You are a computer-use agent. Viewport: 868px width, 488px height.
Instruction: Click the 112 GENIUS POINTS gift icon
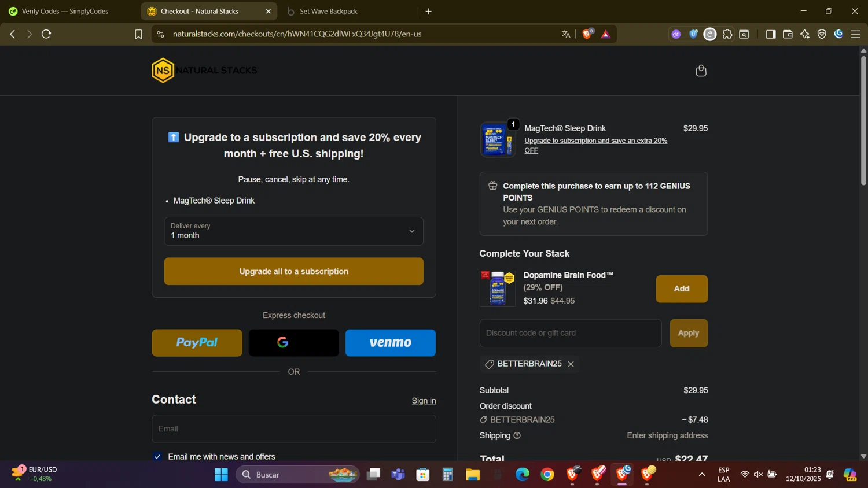tap(493, 186)
